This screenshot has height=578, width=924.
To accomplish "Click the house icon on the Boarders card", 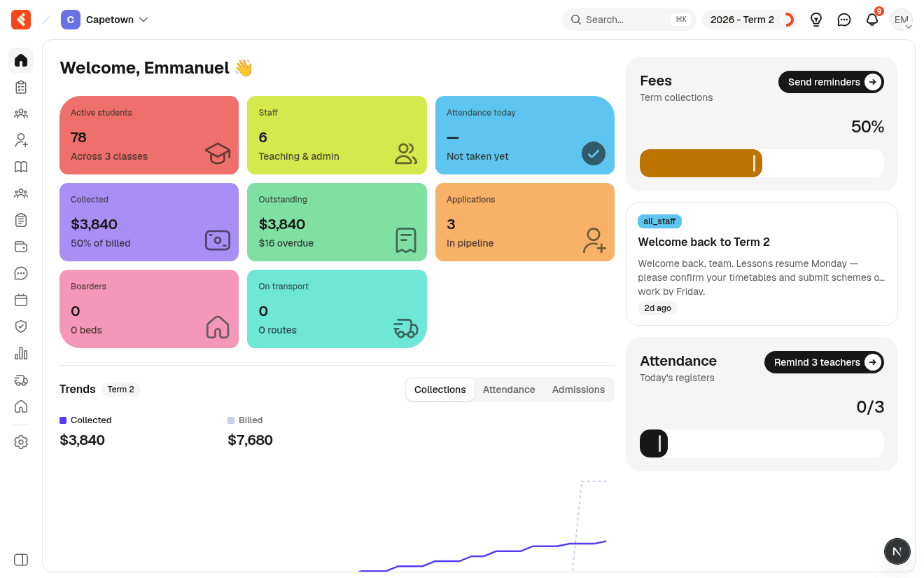I will point(218,327).
